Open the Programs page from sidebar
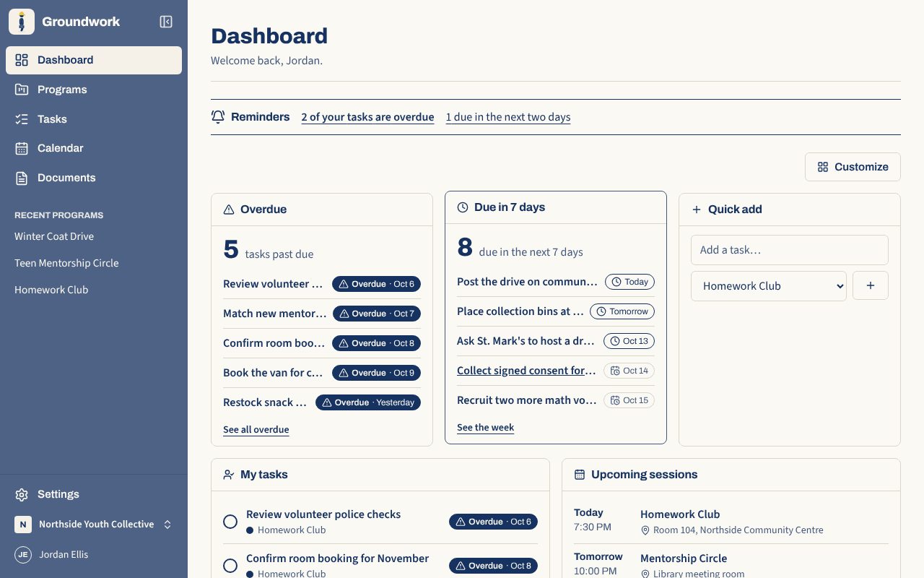Screen dimensions: 924x578 (x=94, y=90)
